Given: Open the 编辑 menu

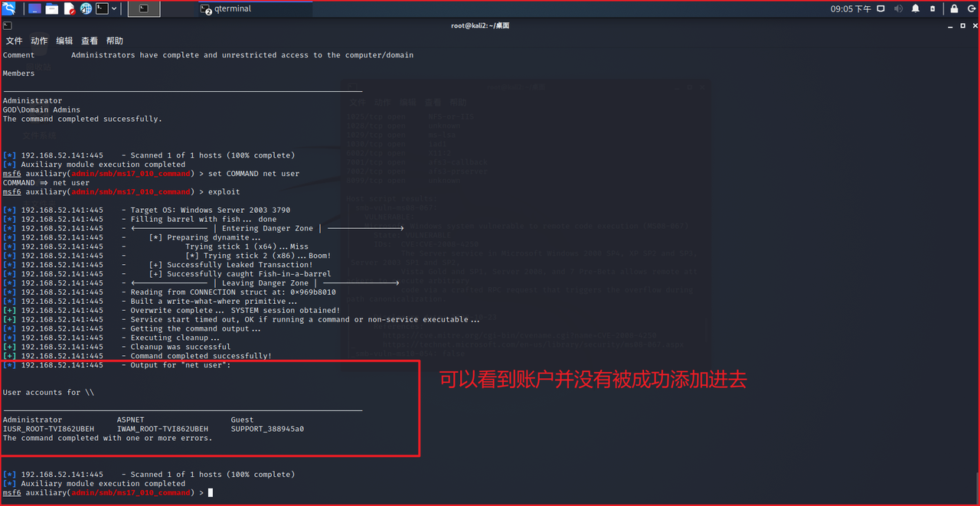Looking at the screenshot, I should pyautogui.click(x=64, y=41).
